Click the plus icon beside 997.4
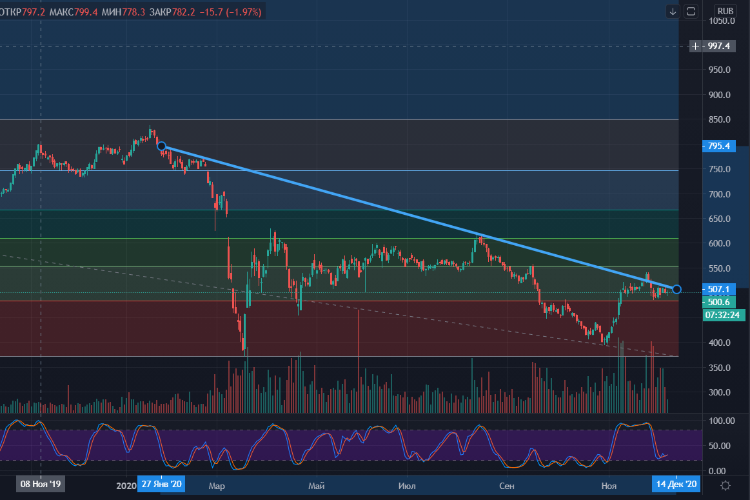 click(695, 46)
